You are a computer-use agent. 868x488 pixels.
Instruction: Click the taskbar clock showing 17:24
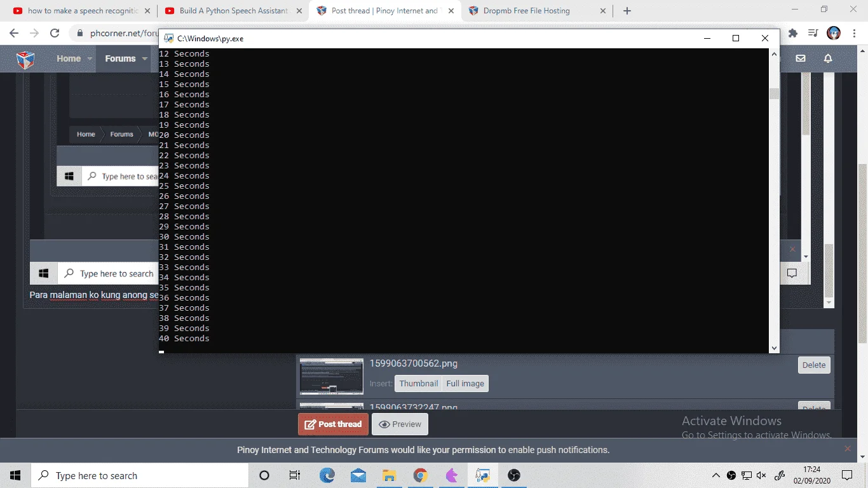click(x=811, y=475)
